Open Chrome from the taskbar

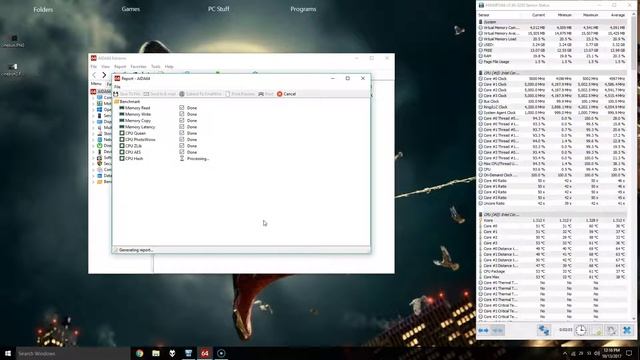[140, 353]
